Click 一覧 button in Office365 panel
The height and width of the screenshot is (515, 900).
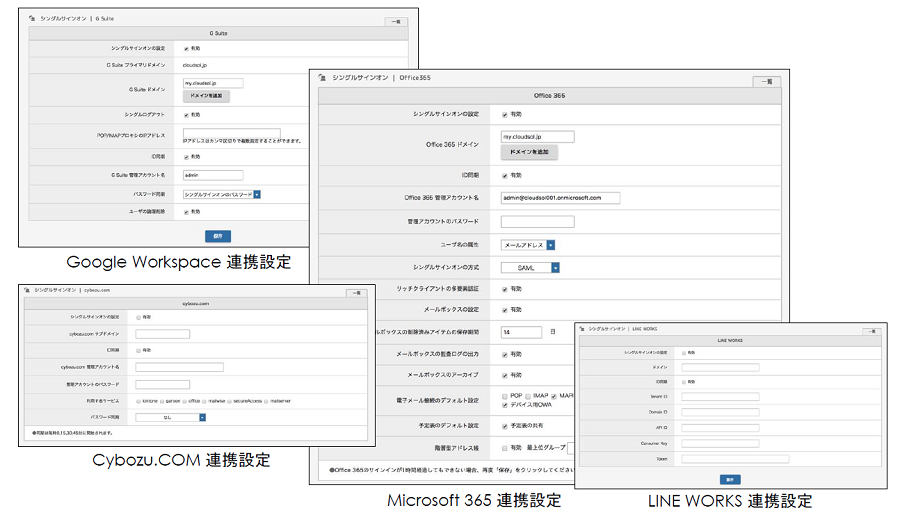pyautogui.click(x=767, y=82)
